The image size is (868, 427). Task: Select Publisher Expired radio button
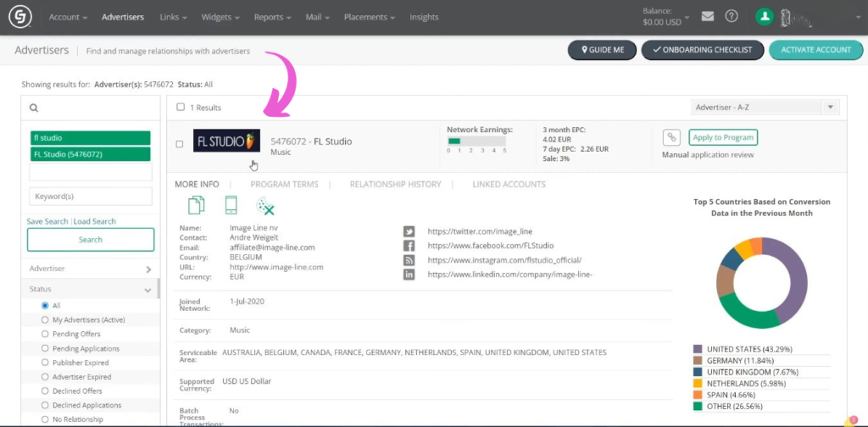(45, 363)
